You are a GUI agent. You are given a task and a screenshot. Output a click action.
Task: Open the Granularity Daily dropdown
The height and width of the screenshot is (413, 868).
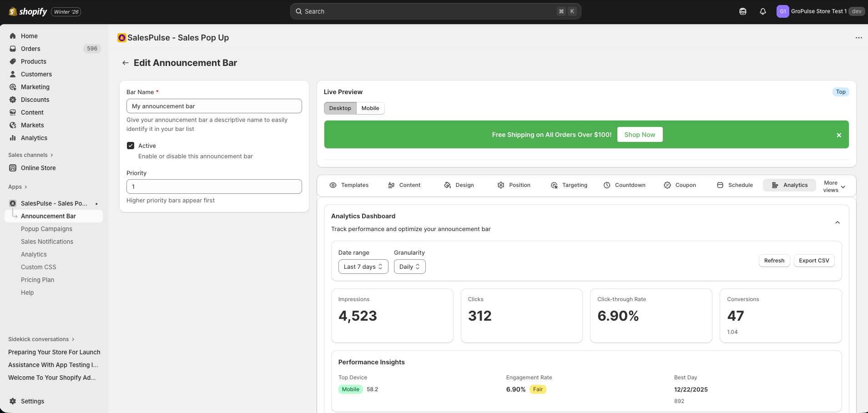409,267
